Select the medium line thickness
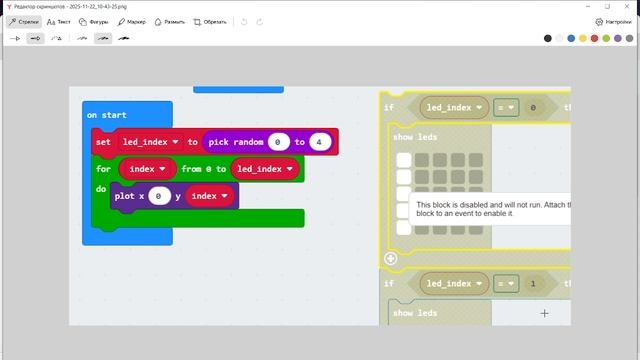This screenshot has width=640, height=360. [x=103, y=38]
